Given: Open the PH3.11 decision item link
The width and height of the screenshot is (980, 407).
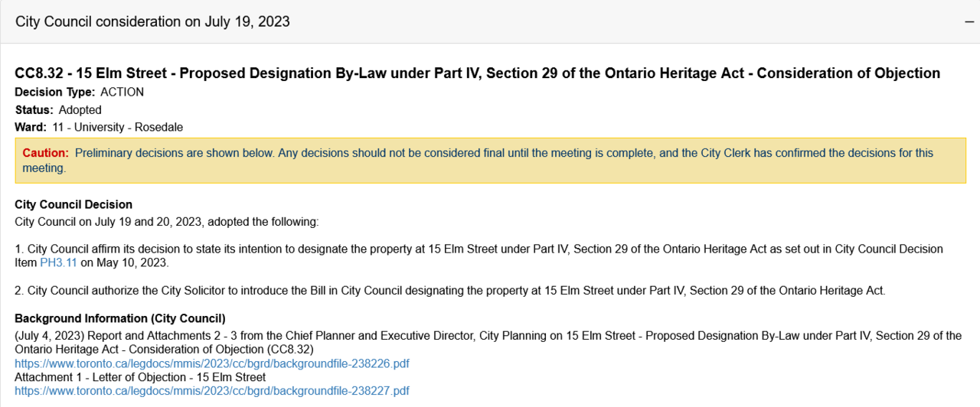Looking at the screenshot, I should pyautogui.click(x=58, y=263).
